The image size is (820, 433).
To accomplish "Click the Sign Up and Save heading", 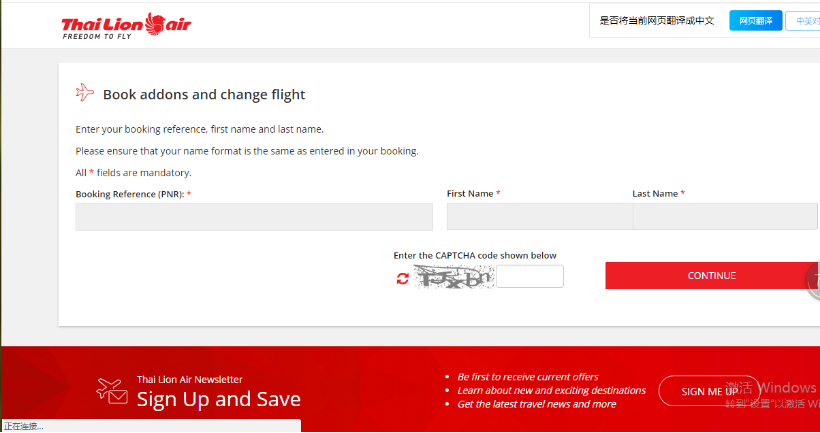I will [219, 400].
